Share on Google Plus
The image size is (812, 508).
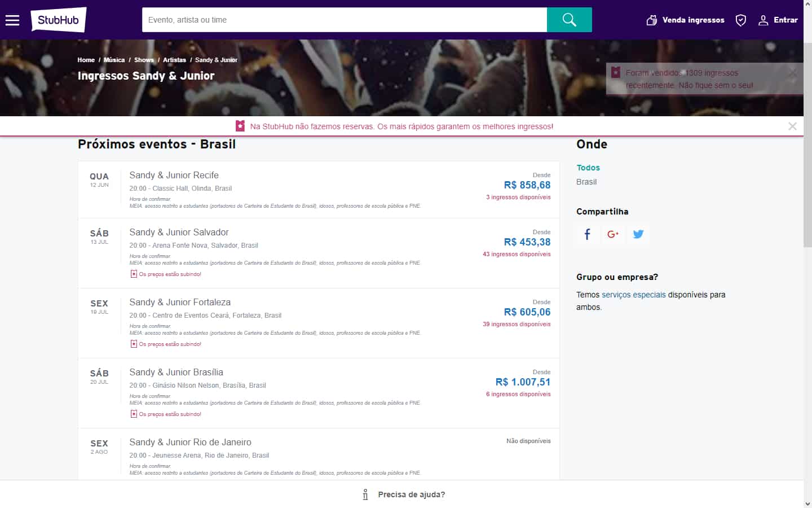click(613, 234)
